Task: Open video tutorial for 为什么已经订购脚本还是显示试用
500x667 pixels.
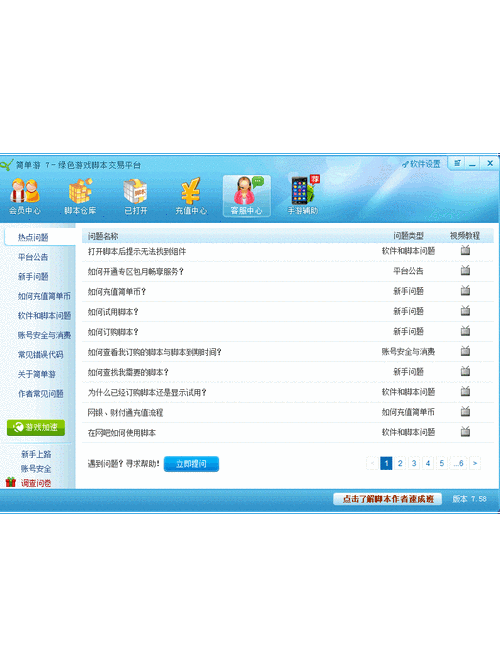Action: pos(465,391)
